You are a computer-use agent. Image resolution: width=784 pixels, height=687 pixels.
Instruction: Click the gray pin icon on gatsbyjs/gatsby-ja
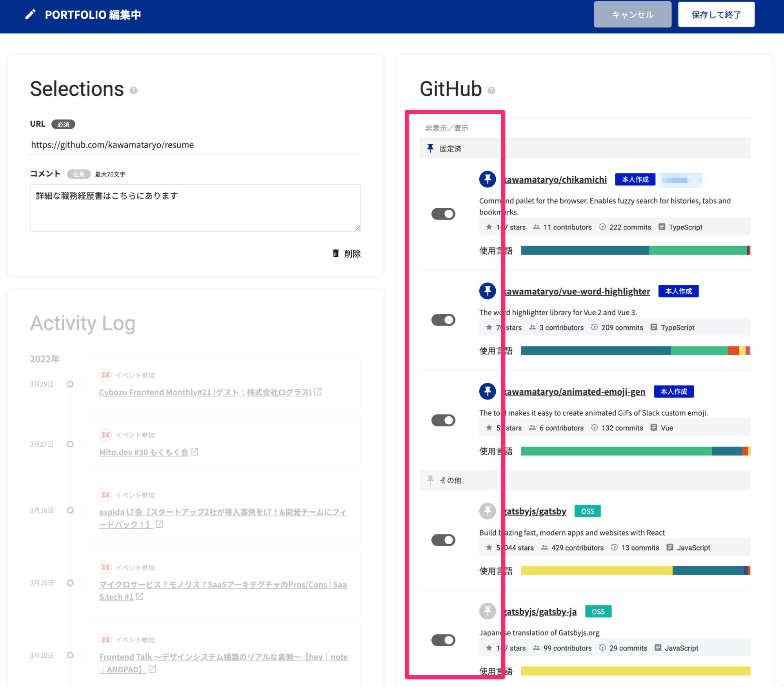coord(487,611)
